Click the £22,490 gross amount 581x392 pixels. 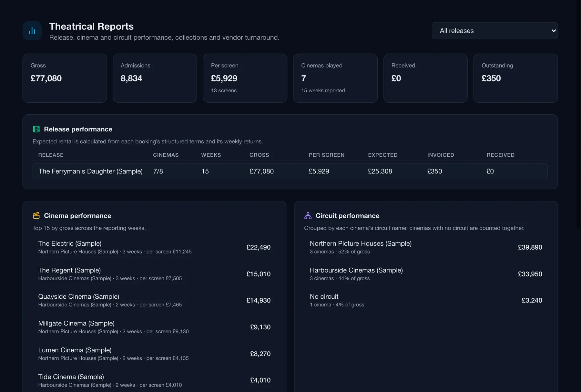[259, 247]
